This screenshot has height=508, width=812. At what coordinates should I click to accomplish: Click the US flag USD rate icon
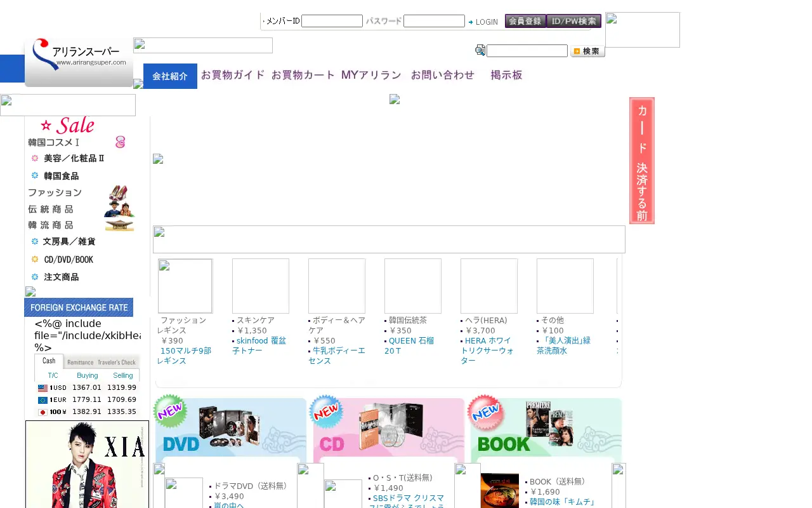(43, 387)
